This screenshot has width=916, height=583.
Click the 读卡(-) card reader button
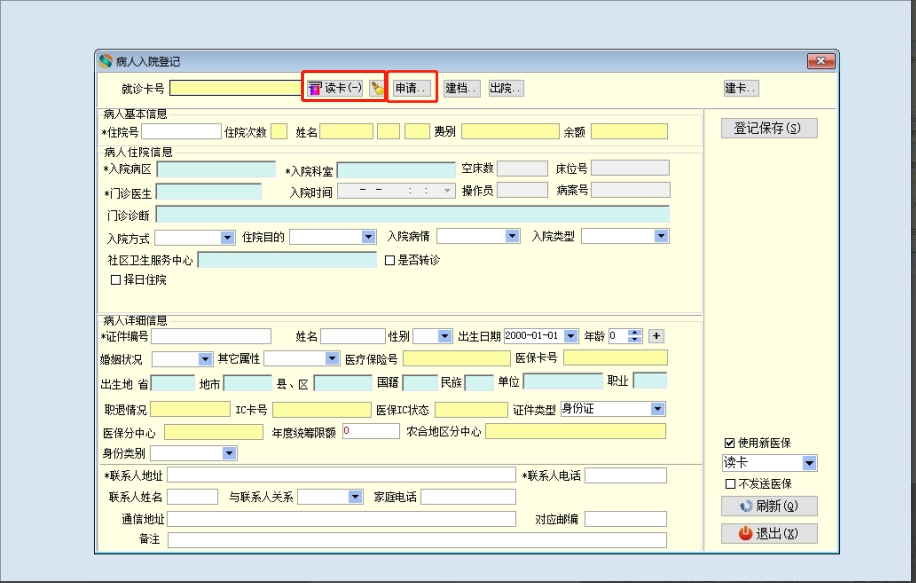pyautogui.click(x=336, y=88)
